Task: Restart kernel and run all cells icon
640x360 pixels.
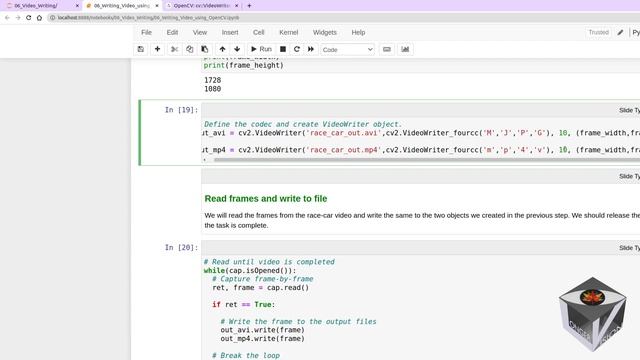Action: (311, 49)
